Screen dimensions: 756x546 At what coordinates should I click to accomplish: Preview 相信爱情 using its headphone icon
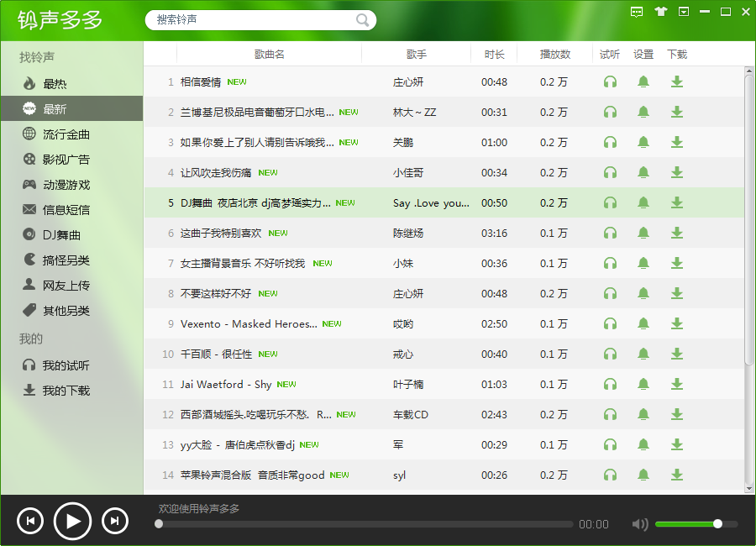610,81
